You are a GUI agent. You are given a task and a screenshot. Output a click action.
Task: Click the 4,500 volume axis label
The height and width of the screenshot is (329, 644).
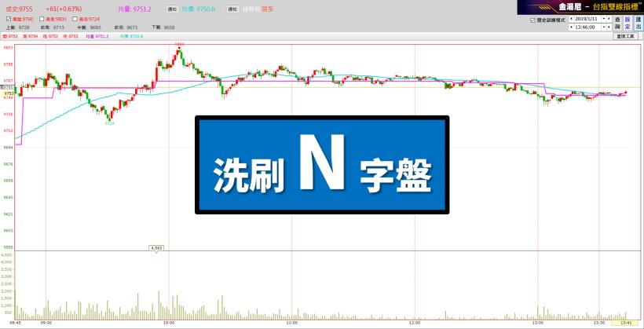pos(8,255)
